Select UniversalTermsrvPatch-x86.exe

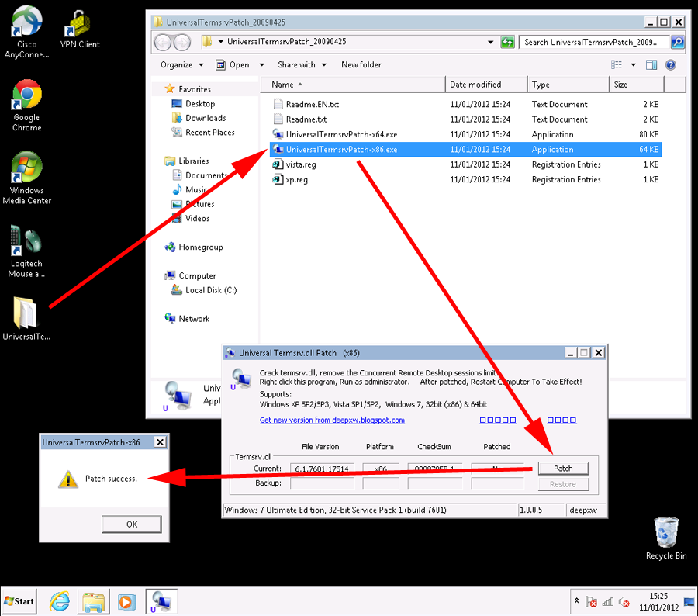[465, 150]
